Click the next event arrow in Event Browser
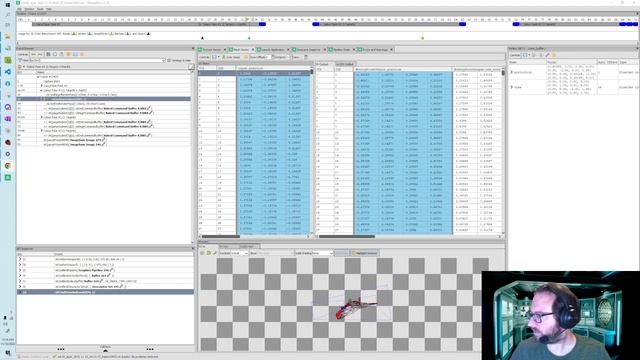 pos(40,54)
